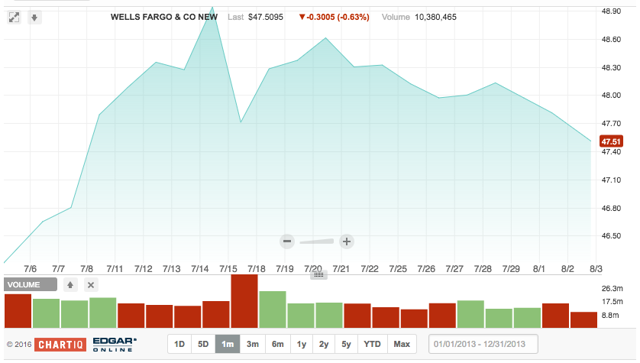
Task: Click the 26.3m volume axis label
Action: pyautogui.click(x=612, y=288)
